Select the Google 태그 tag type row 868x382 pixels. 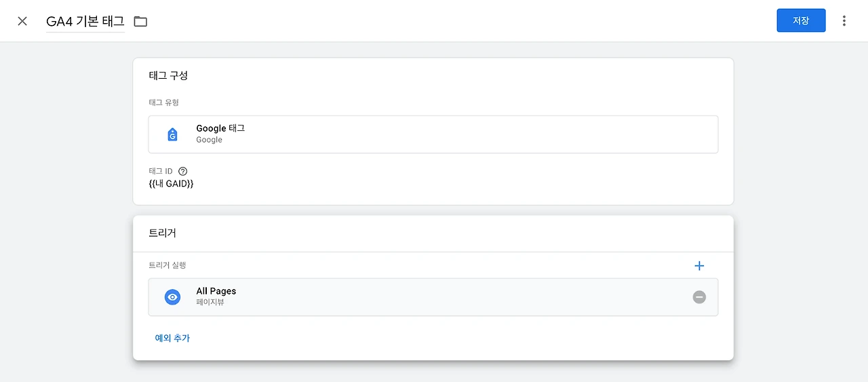click(x=433, y=134)
